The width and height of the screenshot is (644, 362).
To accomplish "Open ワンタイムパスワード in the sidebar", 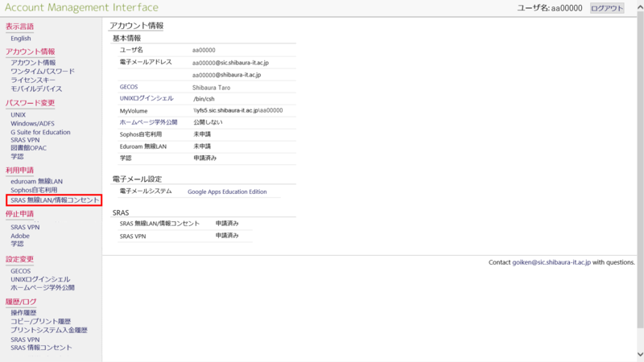I will point(42,72).
